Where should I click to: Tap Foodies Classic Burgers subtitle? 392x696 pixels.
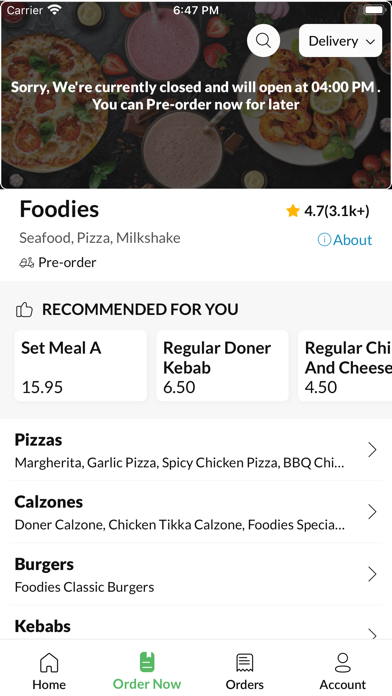(84, 587)
